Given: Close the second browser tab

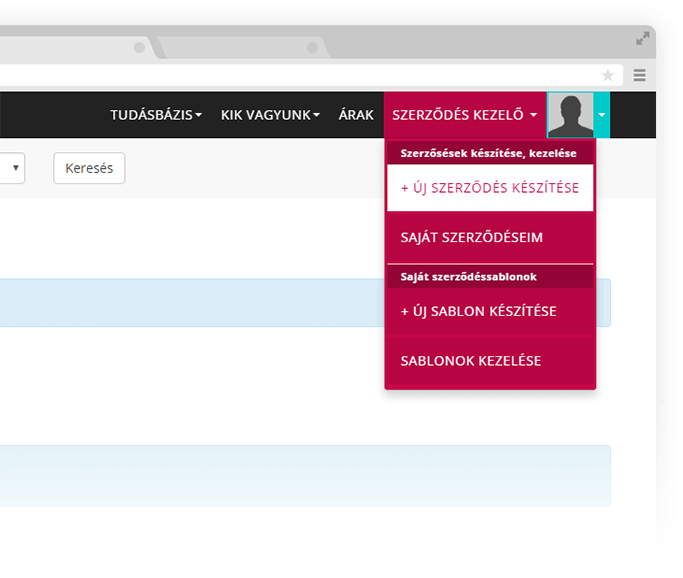Looking at the screenshot, I should point(313,47).
